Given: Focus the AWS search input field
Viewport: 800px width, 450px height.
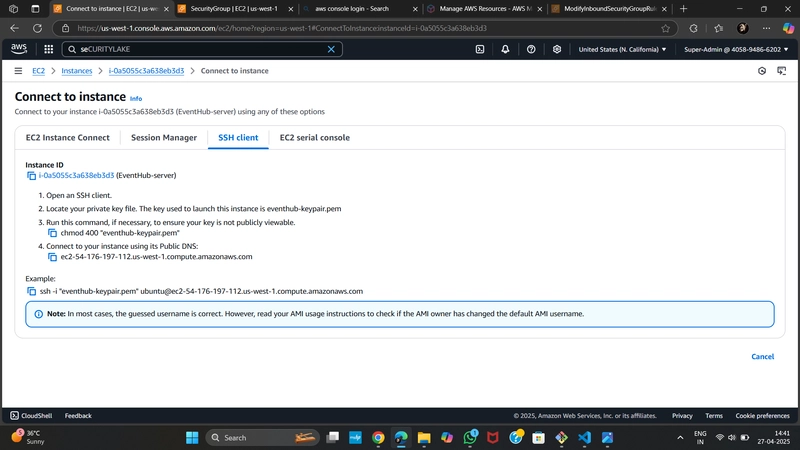Looking at the screenshot, I should coord(202,49).
